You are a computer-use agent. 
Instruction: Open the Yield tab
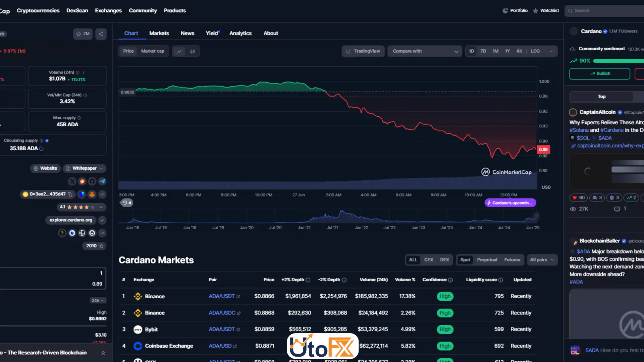[x=213, y=33]
